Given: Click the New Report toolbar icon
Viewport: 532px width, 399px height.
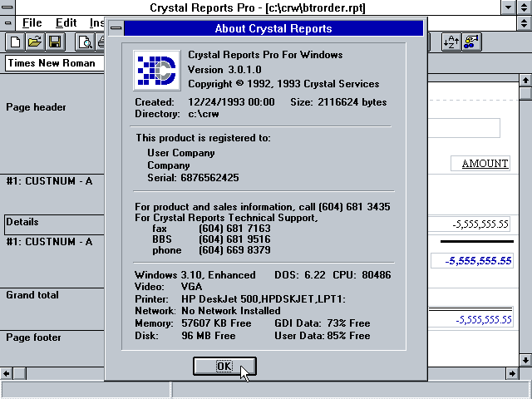Looking at the screenshot, I should [x=15, y=42].
